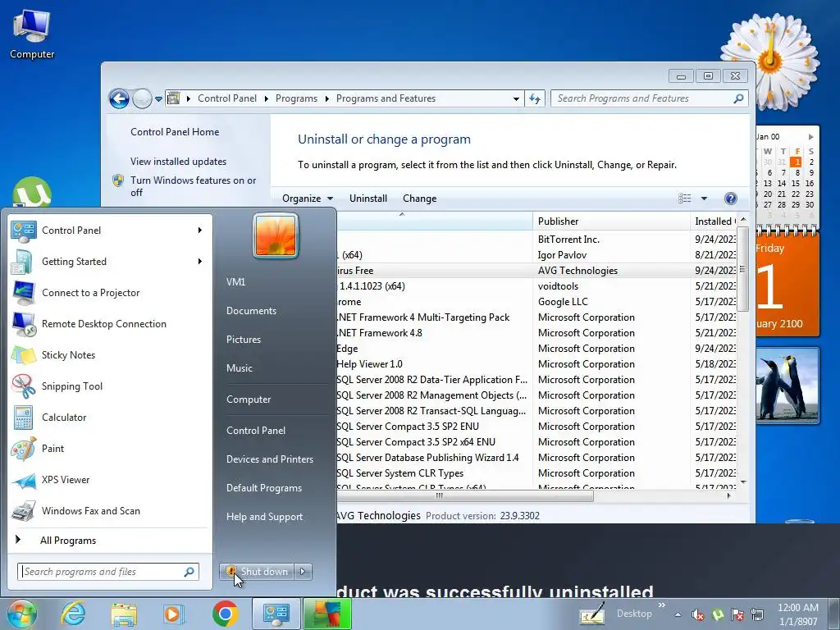The width and height of the screenshot is (840, 630).
Task: Click the uTorrent desktop icon
Action: (32, 193)
